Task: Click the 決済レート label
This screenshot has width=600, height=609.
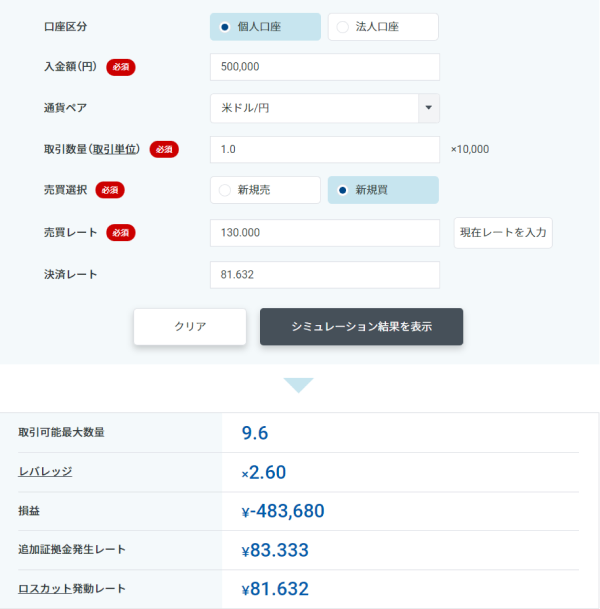Action: 70,275
